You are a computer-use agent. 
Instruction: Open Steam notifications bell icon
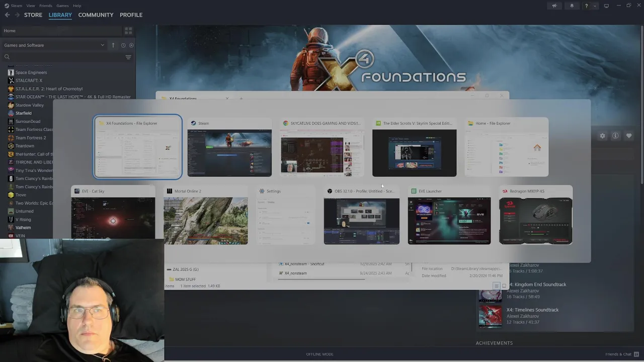pyautogui.click(x=572, y=6)
